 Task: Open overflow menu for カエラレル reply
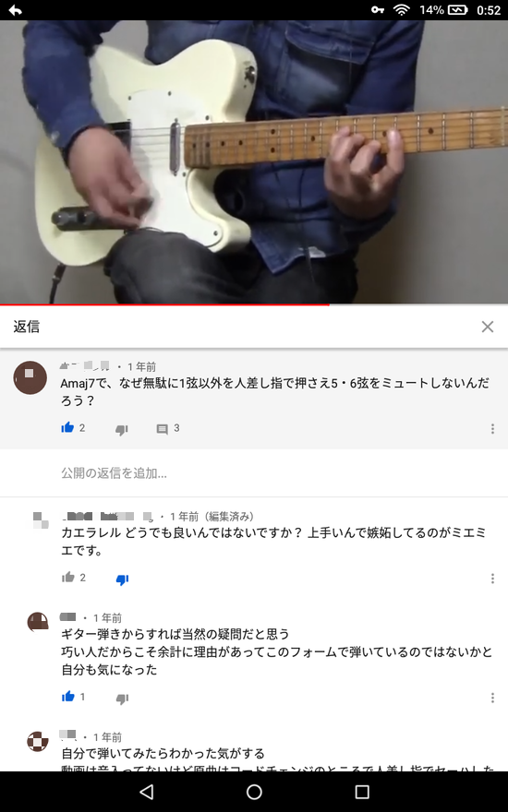click(492, 579)
